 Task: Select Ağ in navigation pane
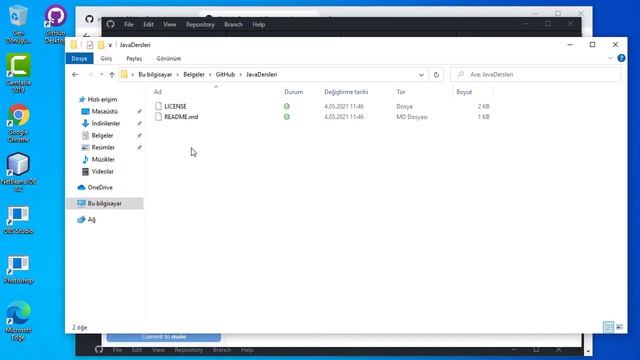(91, 219)
